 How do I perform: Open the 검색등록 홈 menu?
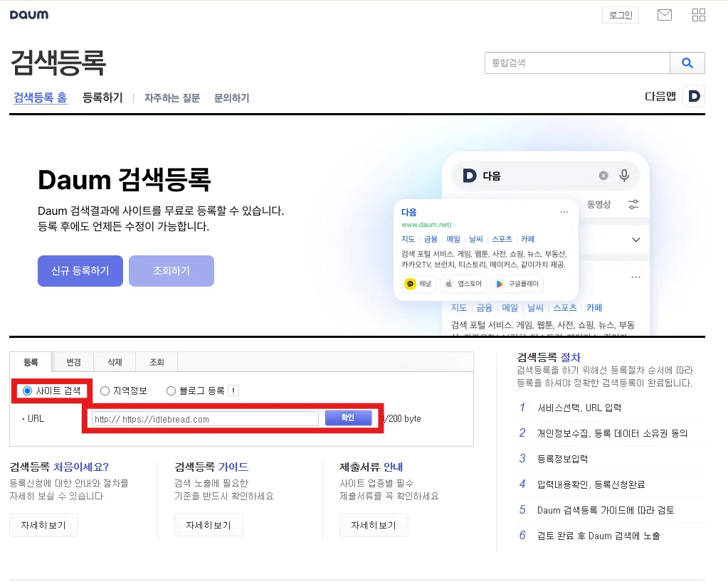41,97
